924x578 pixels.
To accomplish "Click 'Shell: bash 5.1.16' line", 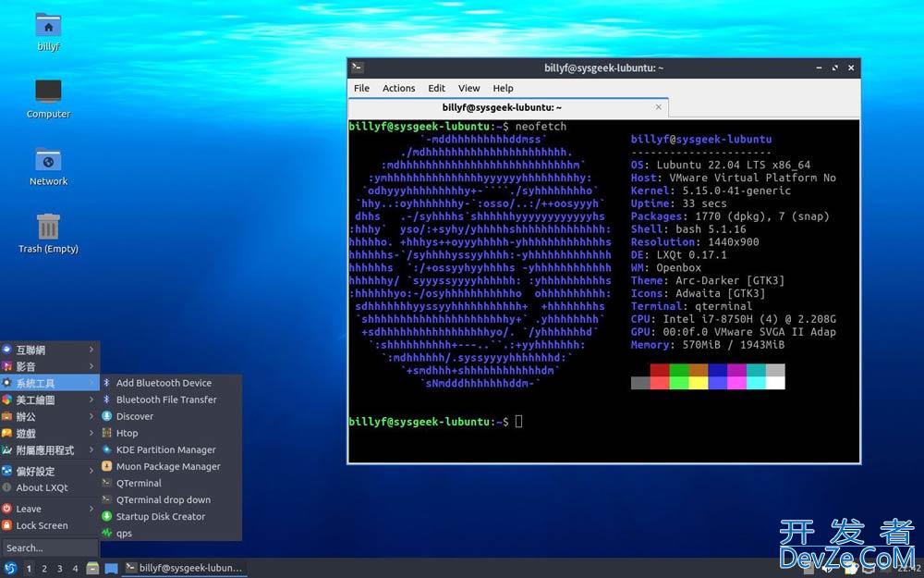I will coord(688,228).
